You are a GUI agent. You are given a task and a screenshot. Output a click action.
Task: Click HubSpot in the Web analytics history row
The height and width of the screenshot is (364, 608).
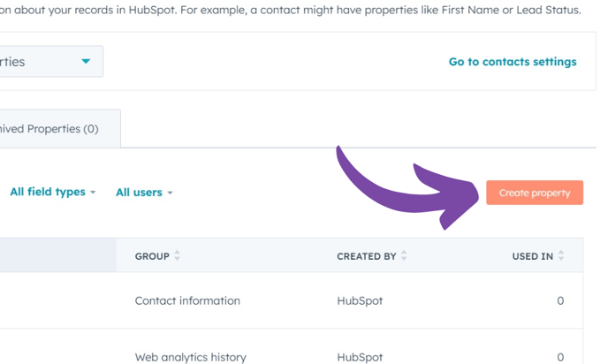click(360, 357)
